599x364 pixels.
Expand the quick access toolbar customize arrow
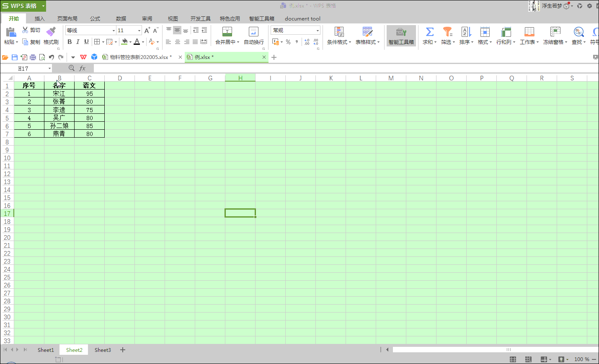click(73, 57)
